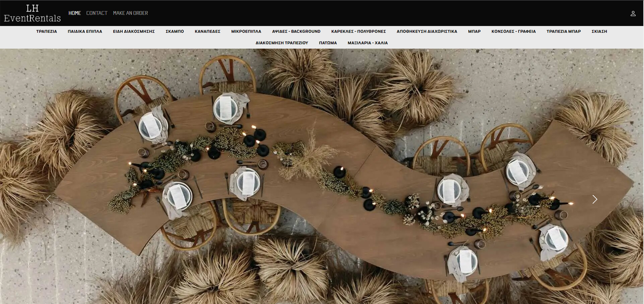
Task: Open the ΠΑΤΩΜΑ category
Action: pos(328,43)
